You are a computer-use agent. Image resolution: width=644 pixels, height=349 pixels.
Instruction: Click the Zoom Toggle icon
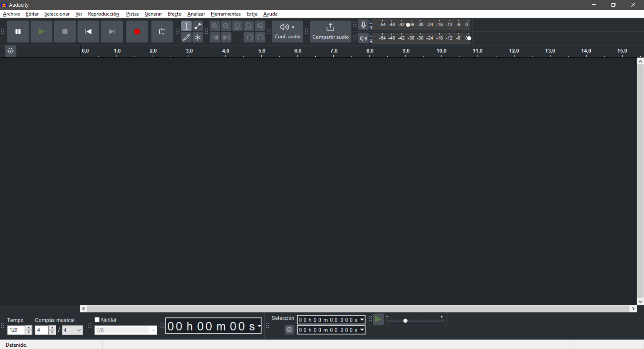point(260,26)
